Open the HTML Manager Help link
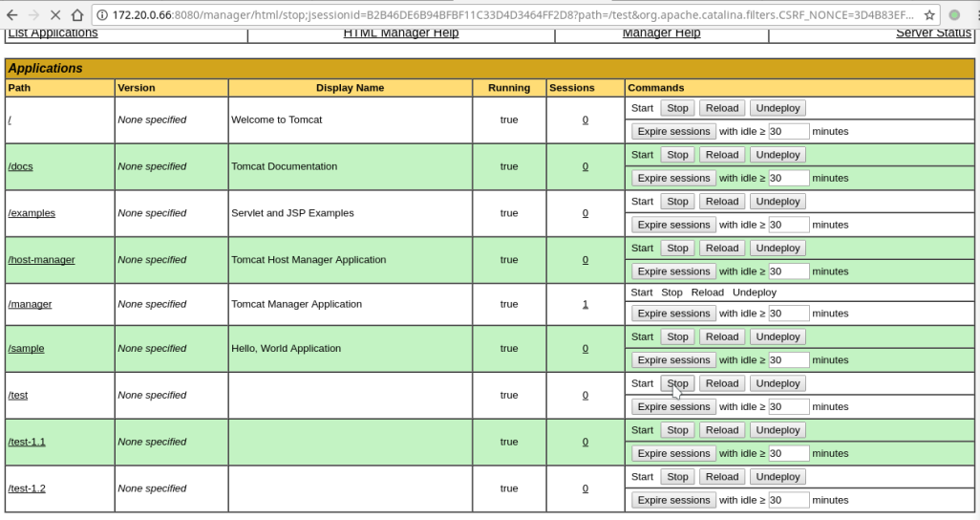980x520 pixels. tap(401, 32)
